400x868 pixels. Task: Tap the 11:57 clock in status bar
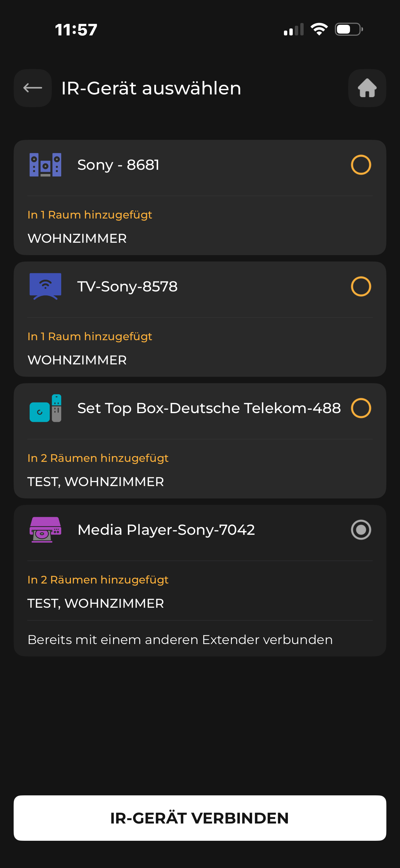point(76,30)
